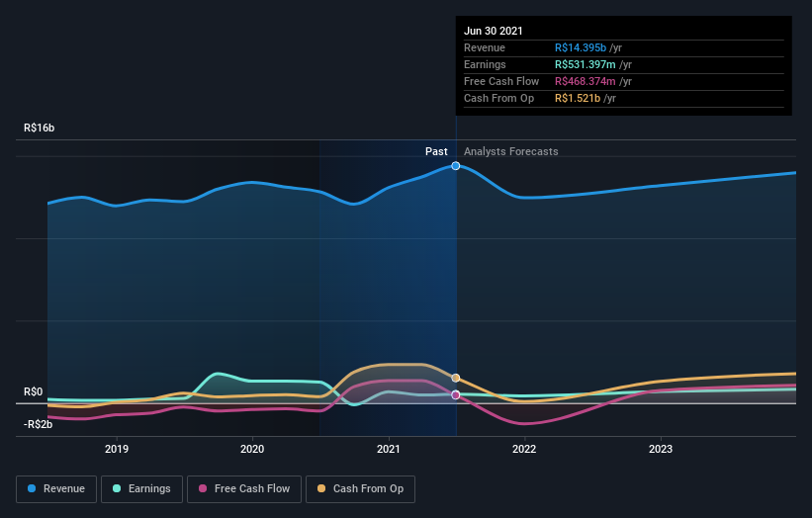Click the Free Cash Flow label in tooltip
Viewport: 812px width, 518px height.
[501, 81]
